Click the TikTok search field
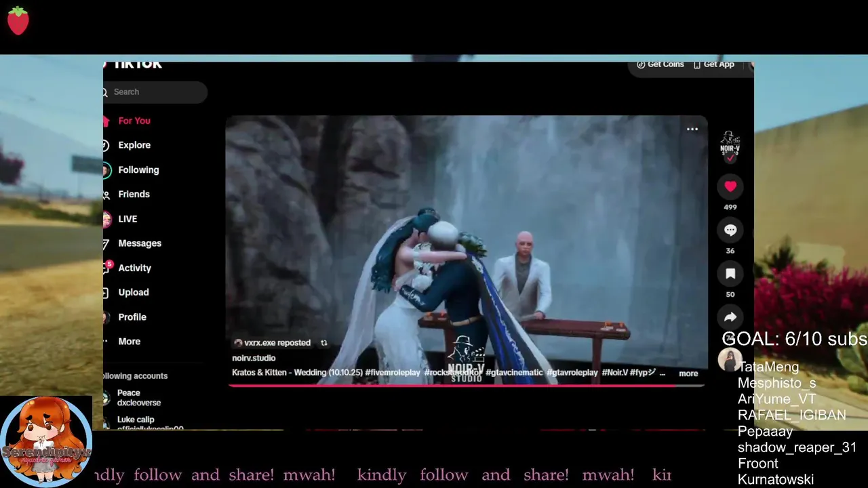 [155, 92]
